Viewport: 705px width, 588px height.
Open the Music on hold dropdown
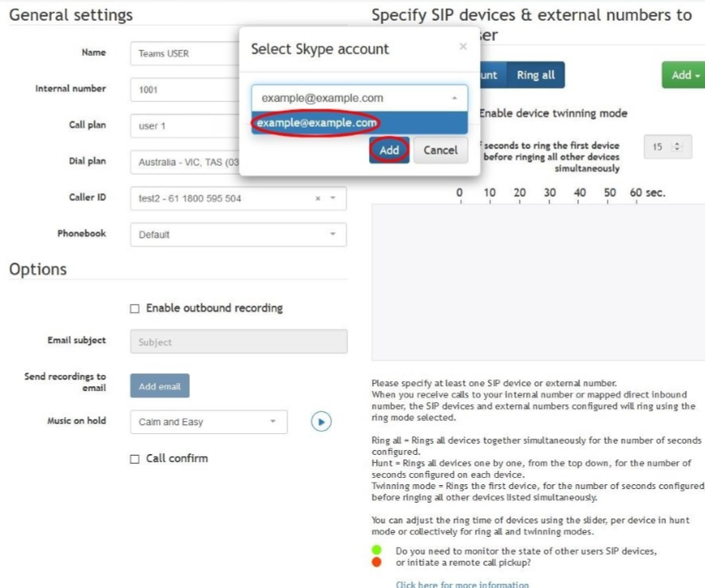(208, 422)
